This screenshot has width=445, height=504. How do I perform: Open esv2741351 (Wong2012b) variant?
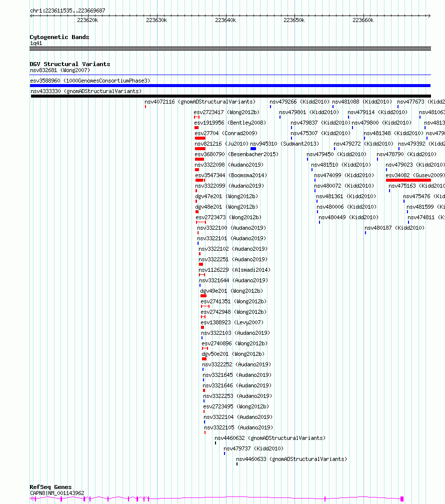(233, 301)
